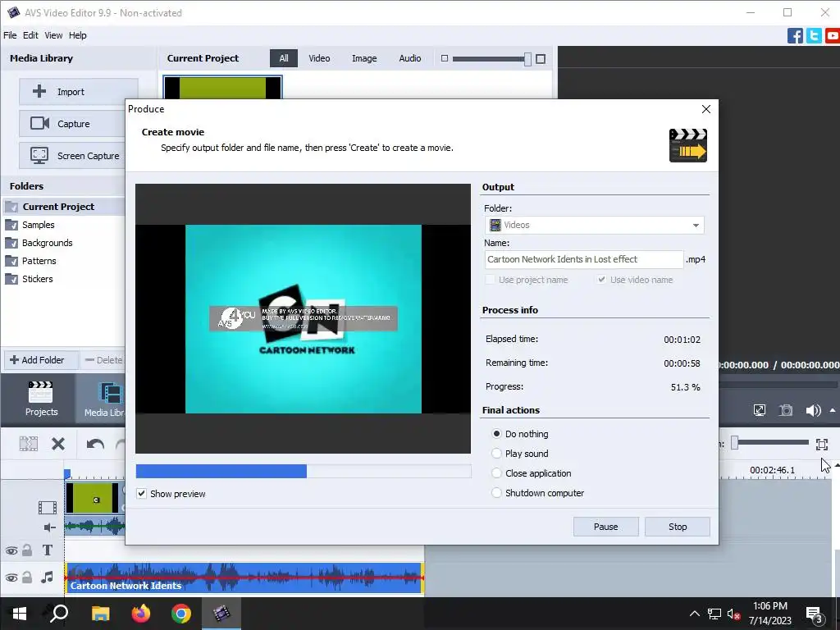The image size is (840, 630).
Task: Adjust the thumbnail size slider
Action: [527, 59]
